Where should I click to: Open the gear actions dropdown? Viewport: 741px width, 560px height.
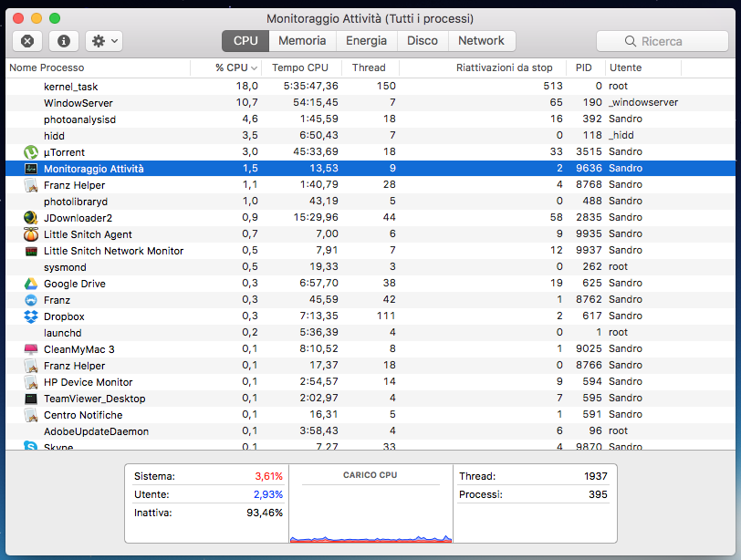(x=104, y=41)
